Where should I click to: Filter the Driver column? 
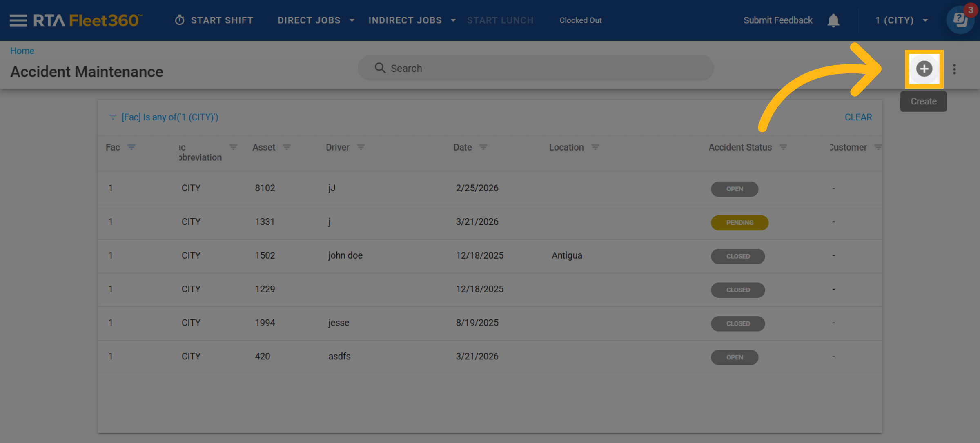[361, 147]
